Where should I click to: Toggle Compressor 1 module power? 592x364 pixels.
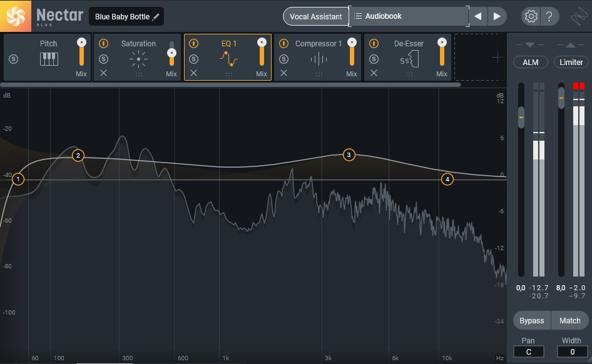pyautogui.click(x=284, y=43)
